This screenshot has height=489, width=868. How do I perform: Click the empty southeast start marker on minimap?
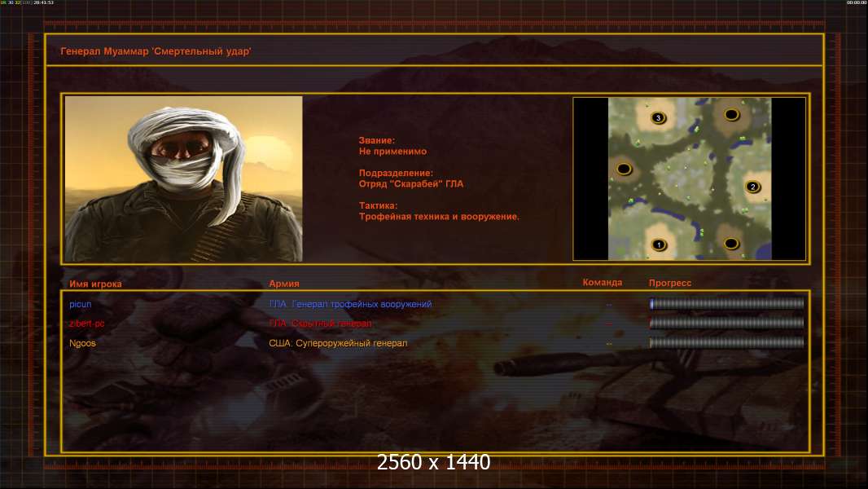(731, 244)
